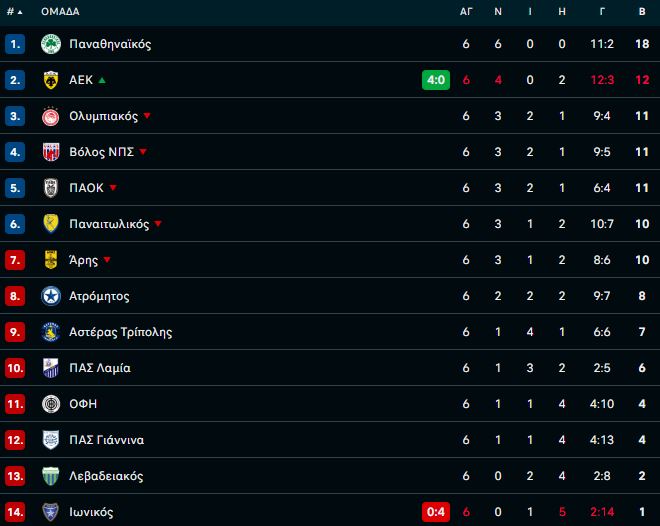Click the ΑΕΚ yellow eagle logo
Viewport: 660px width, 526px height.
pos(51,80)
